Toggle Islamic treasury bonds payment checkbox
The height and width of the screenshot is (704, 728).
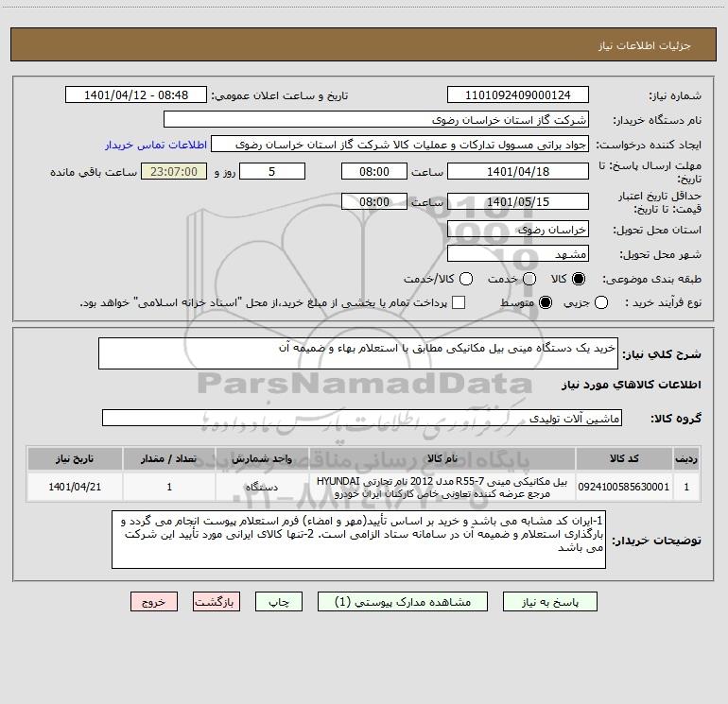coord(459,302)
